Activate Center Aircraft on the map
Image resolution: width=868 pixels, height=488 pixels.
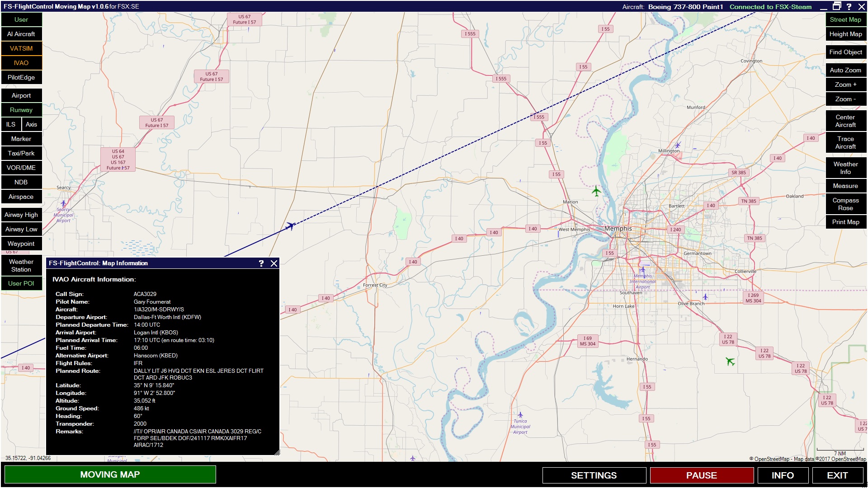coord(845,121)
